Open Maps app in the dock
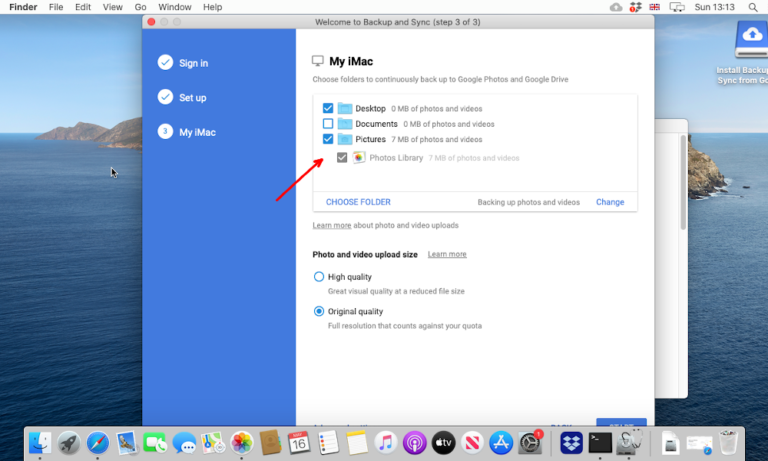768x461 pixels. (213, 443)
